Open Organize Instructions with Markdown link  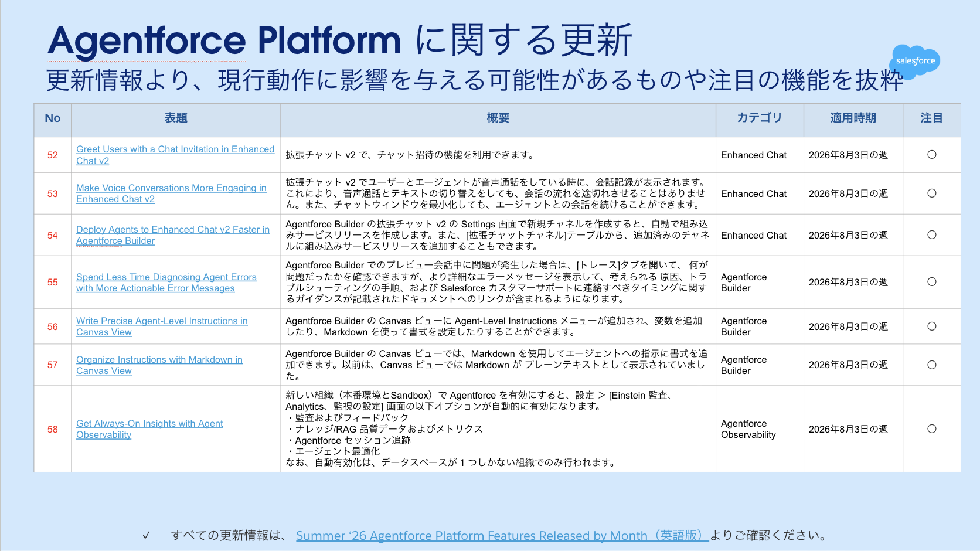159,365
